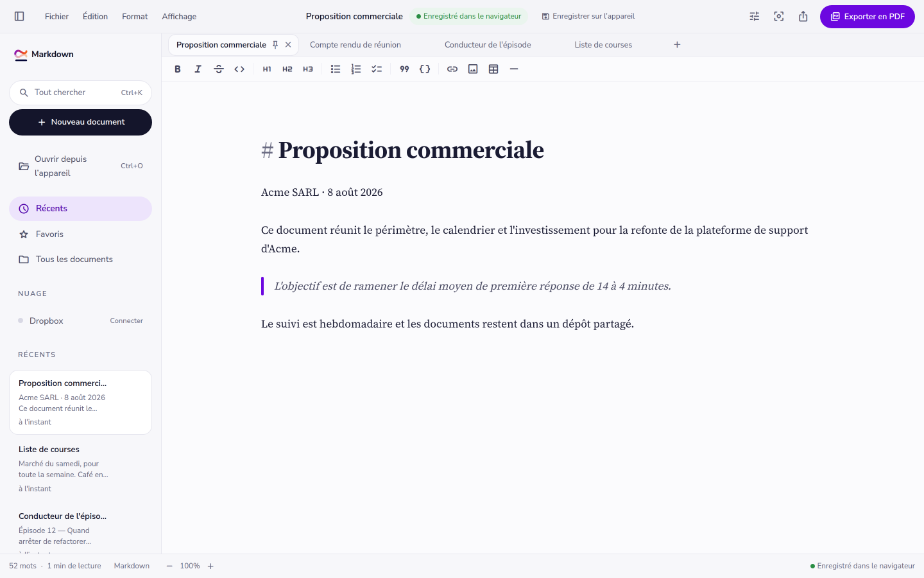
Task: Insert a code block
Action: click(x=425, y=69)
